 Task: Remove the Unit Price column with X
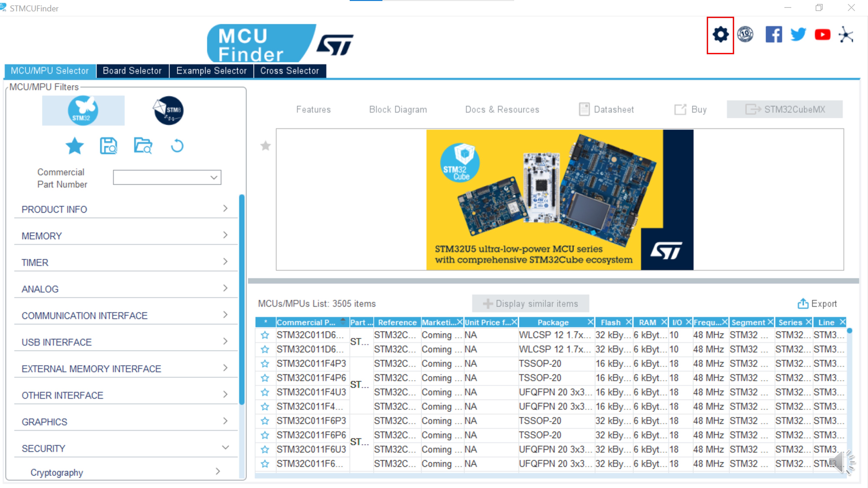(514, 322)
